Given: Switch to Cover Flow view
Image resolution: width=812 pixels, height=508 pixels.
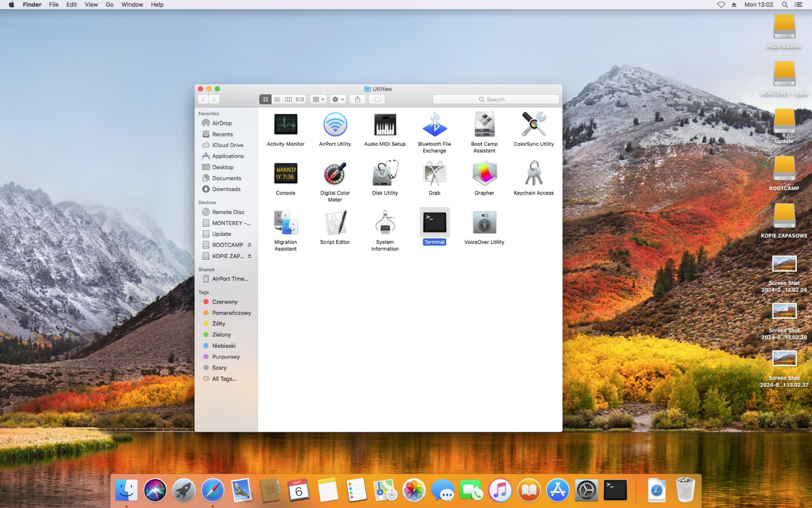Looking at the screenshot, I should tap(300, 99).
